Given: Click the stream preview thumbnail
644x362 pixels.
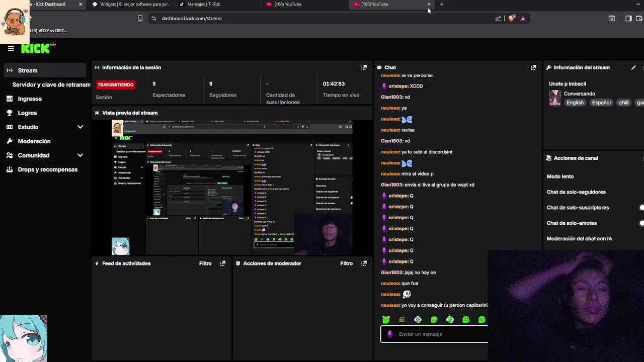Looking at the screenshot, I should coord(232,188).
